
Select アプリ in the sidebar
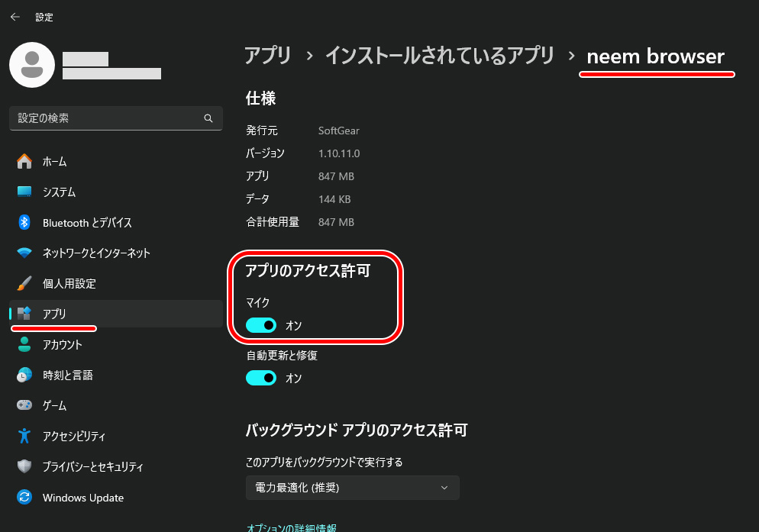116,314
